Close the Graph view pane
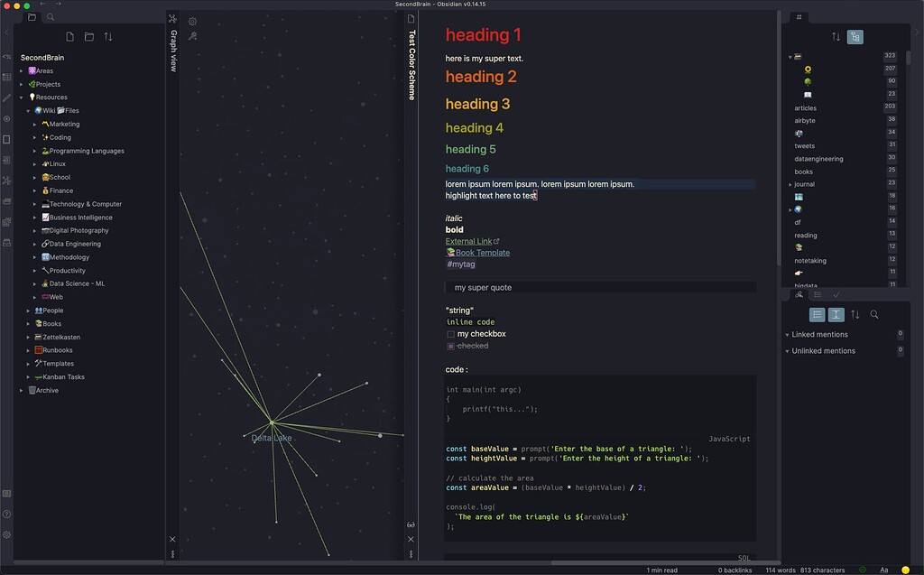This screenshot has width=924, height=575. (172, 539)
